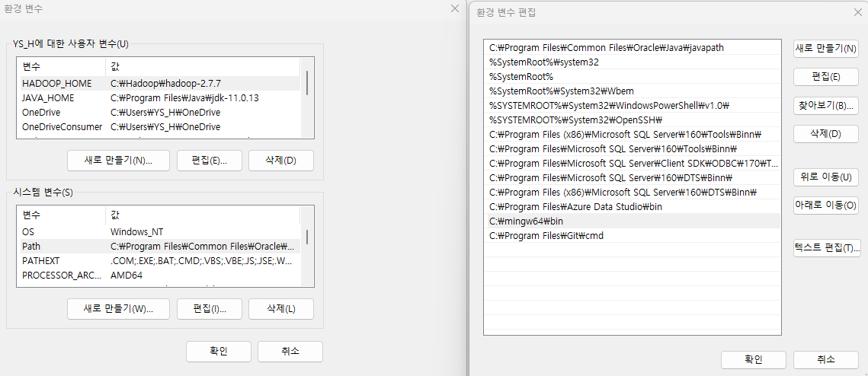The width and height of the screenshot is (868, 376).
Task: Select the System32\OpenSSH path entry
Action: tap(633, 120)
